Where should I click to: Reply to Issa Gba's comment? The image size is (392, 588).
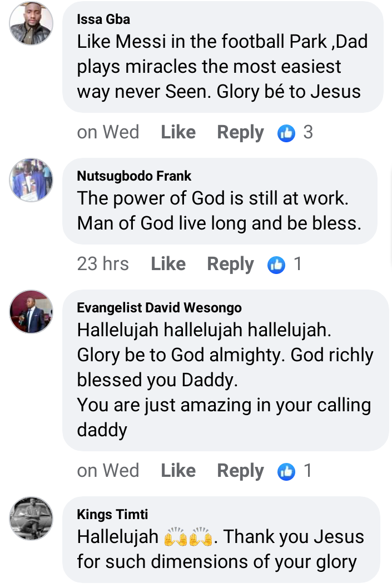[x=240, y=132]
